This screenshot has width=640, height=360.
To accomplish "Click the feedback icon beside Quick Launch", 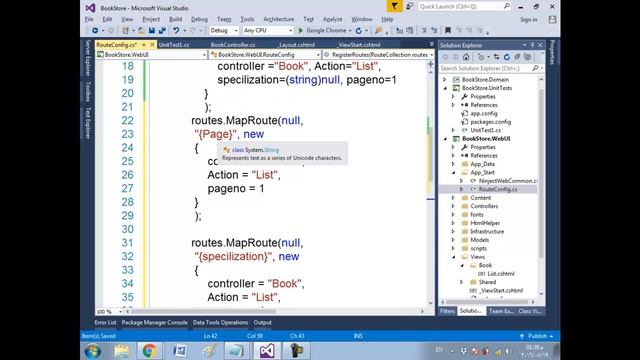I will click(x=409, y=6).
